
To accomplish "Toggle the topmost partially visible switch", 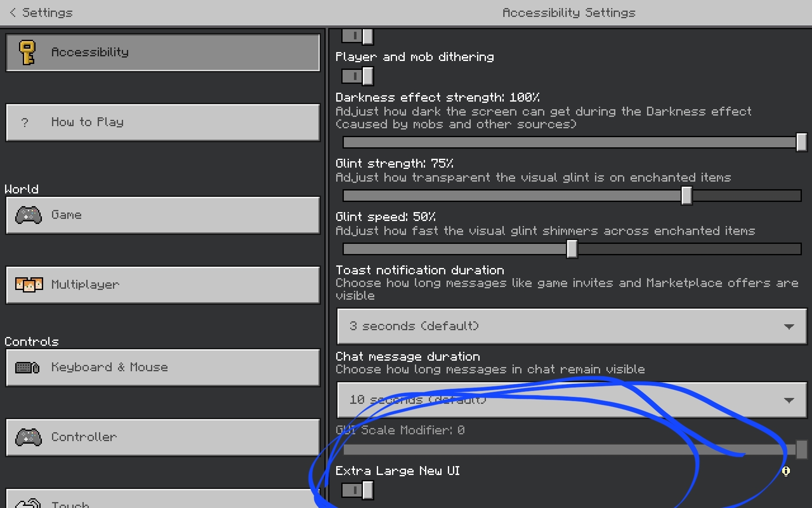I will [x=357, y=36].
